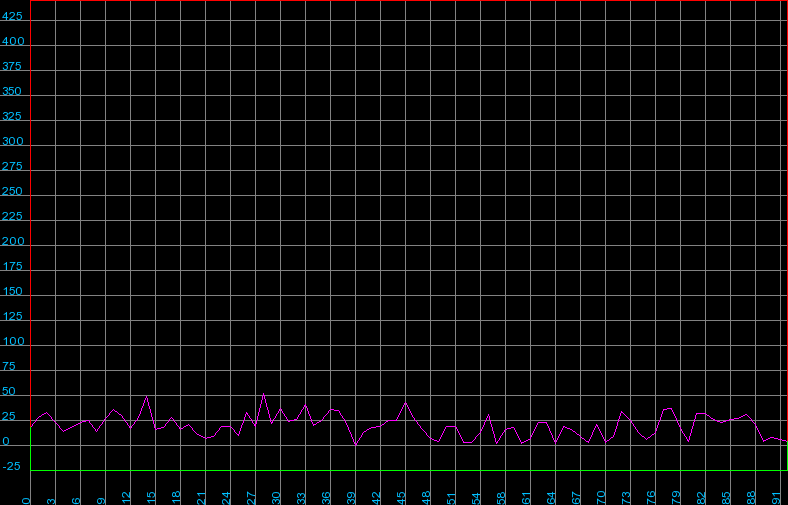Viewport: 788px width, 505px height.
Task: Select the 70 horizontal axis label
Action: click(x=602, y=498)
